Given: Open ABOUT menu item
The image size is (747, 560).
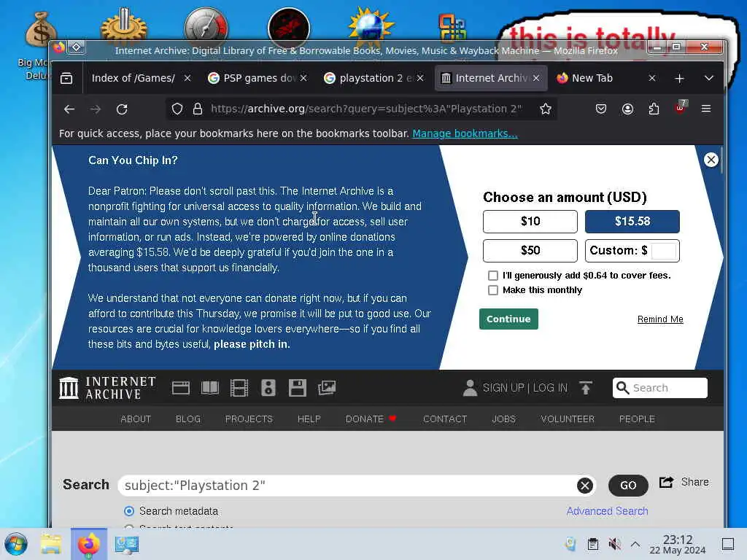Looking at the screenshot, I should tap(136, 419).
